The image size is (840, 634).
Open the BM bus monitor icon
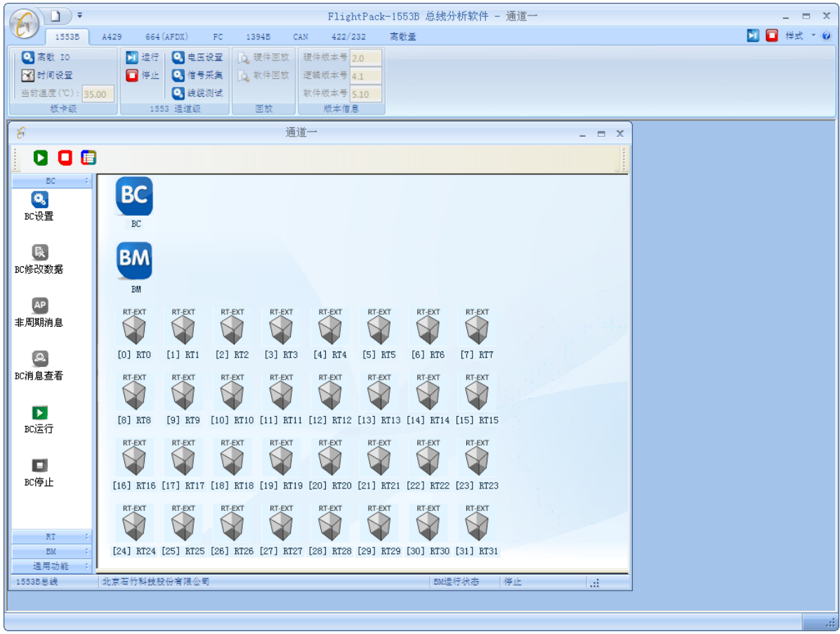pos(134,261)
